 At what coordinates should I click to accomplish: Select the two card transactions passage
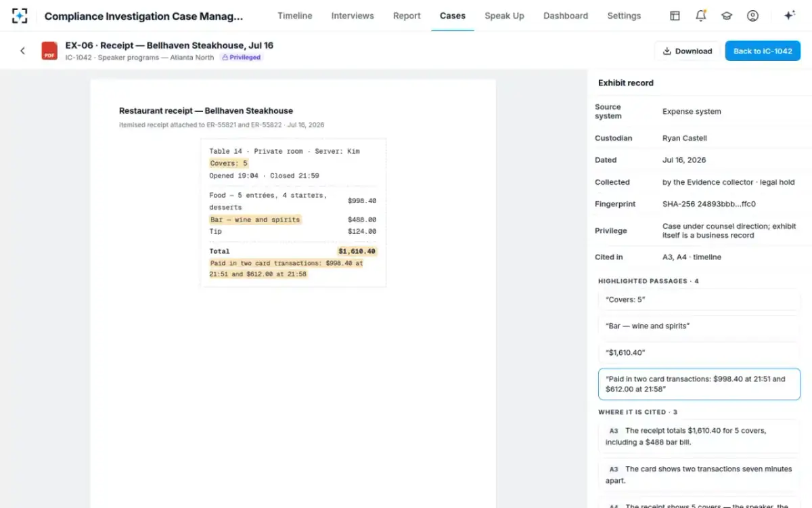pos(699,384)
